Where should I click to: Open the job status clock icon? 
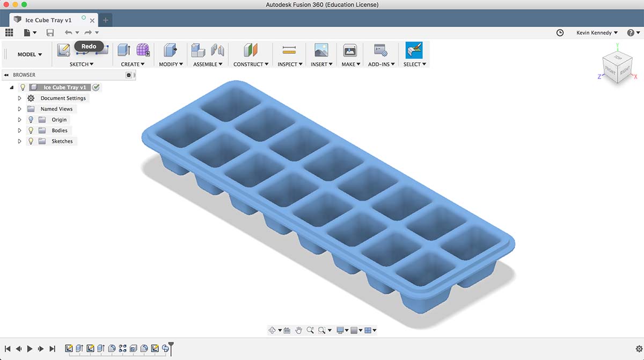[560, 33]
